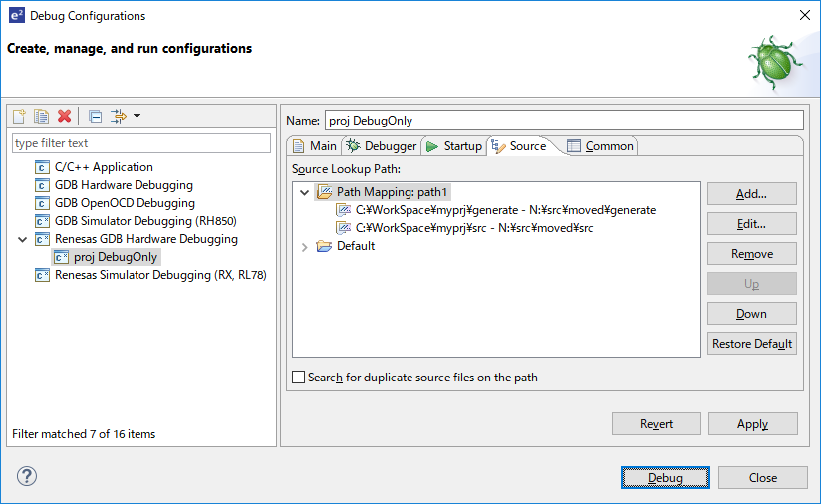Focus the type filter text box
821x504 pixels.
pos(140,143)
